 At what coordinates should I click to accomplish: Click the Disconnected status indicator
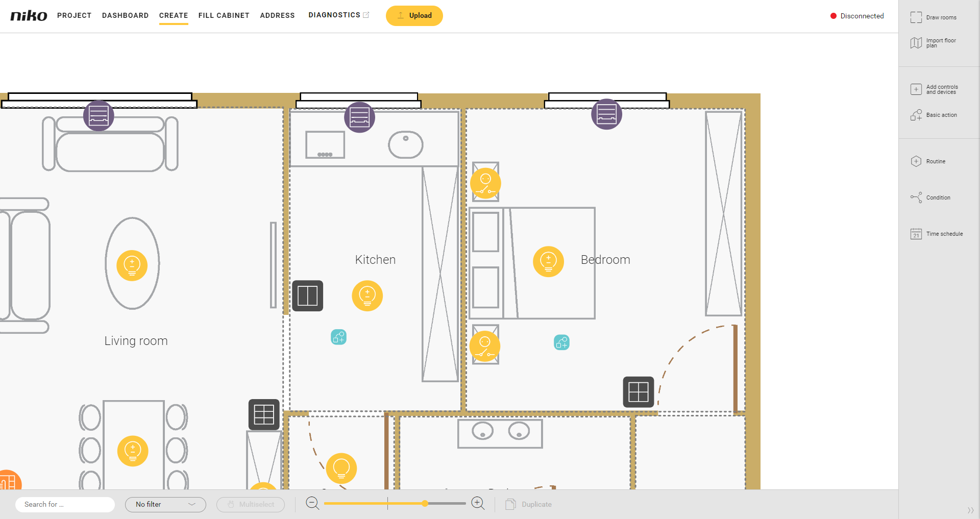click(x=857, y=16)
